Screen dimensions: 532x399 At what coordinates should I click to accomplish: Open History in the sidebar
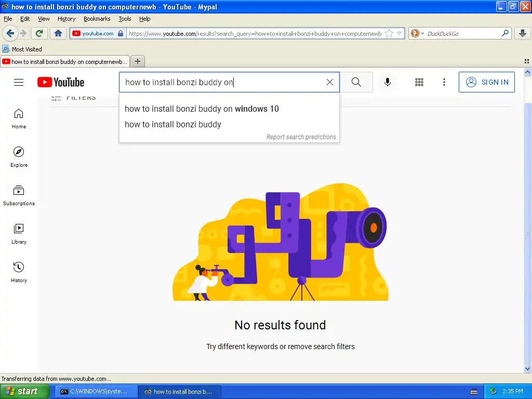19,272
